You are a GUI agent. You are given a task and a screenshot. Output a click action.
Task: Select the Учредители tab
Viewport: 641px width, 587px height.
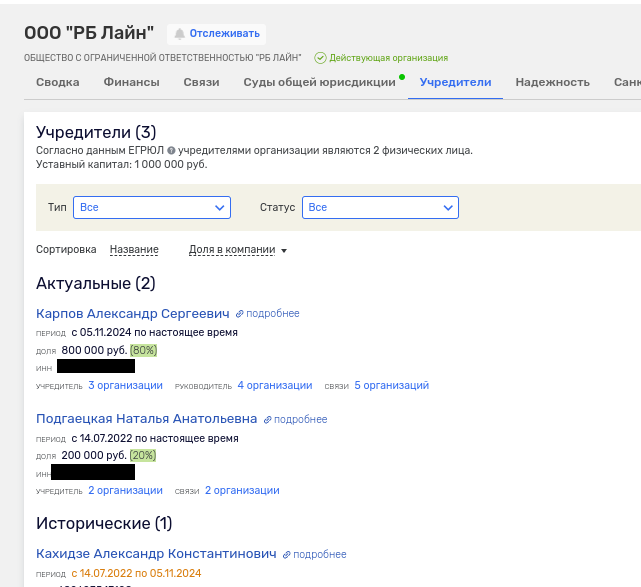point(455,82)
